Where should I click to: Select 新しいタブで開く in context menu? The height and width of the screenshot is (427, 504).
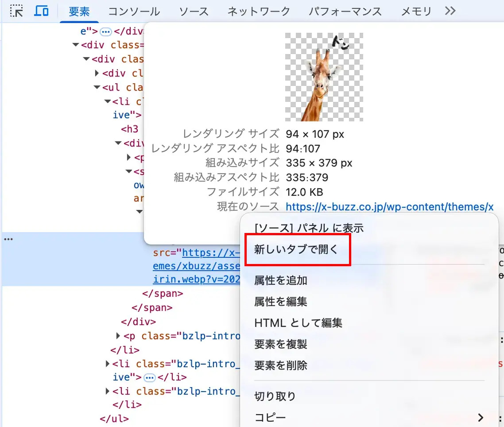click(x=296, y=249)
